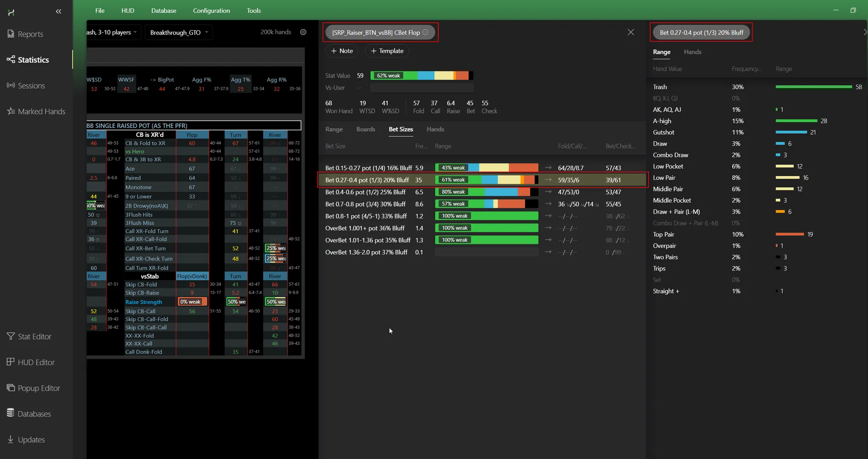This screenshot has width=868, height=459.
Task: Open the Stat Editor
Action: (x=34, y=337)
